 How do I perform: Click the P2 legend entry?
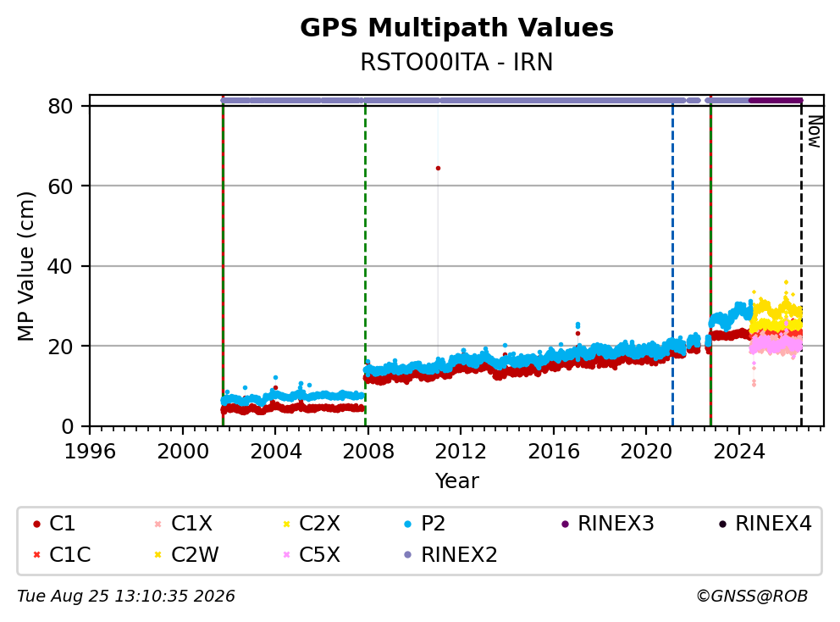[424, 524]
